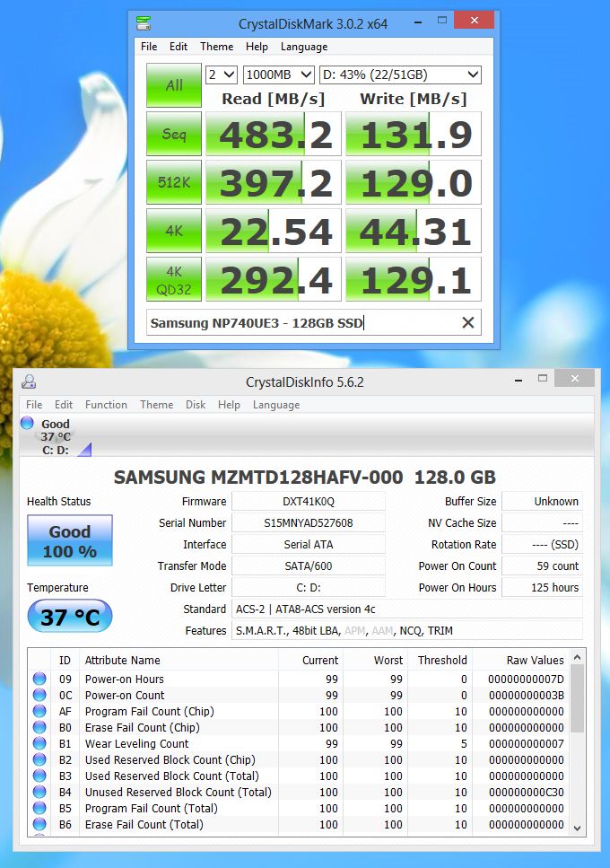Click the Seq read result 483.2

coord(274,134)
